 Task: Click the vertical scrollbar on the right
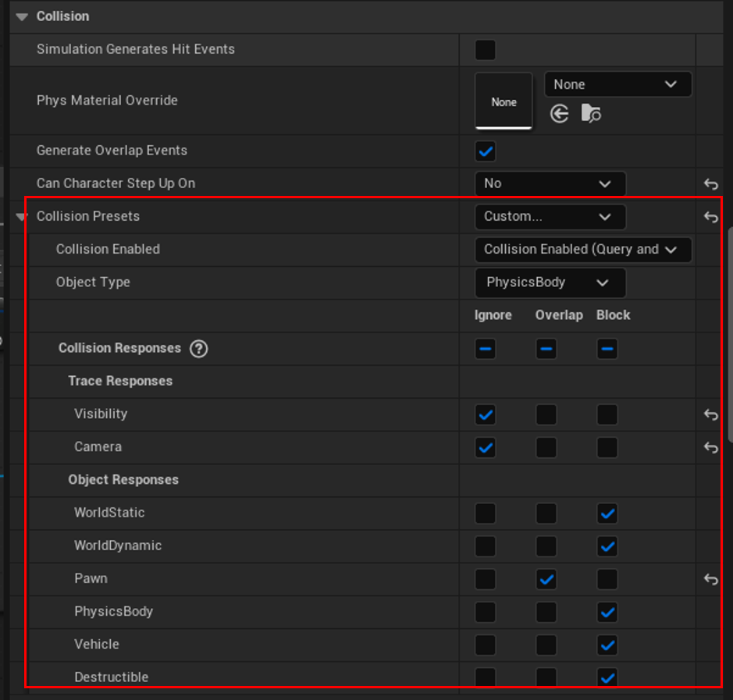click(729, 336)
